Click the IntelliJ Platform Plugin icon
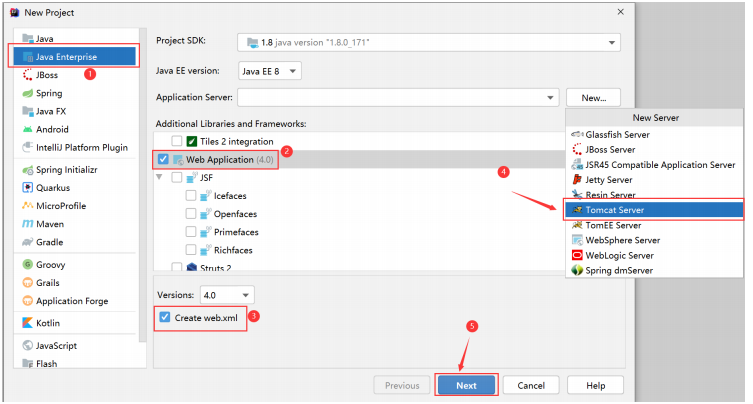The height and width of the screenshot is (404, 753). tap(27, 147)
